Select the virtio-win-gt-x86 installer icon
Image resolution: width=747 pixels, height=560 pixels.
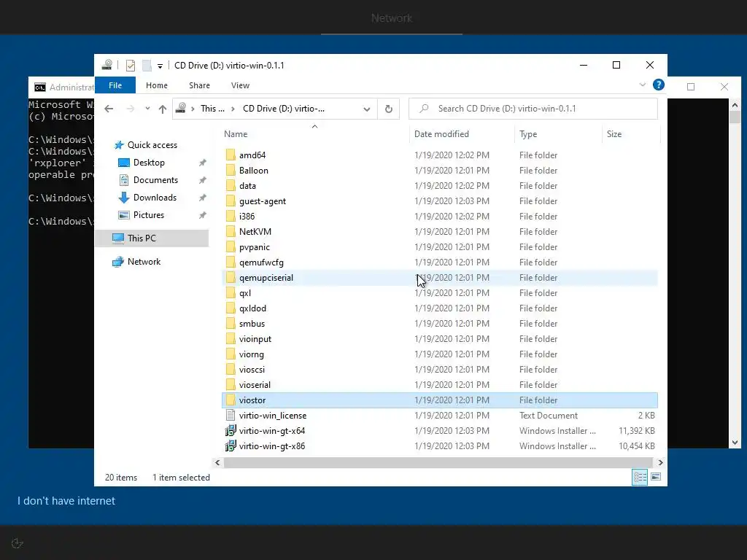[231, 446]
